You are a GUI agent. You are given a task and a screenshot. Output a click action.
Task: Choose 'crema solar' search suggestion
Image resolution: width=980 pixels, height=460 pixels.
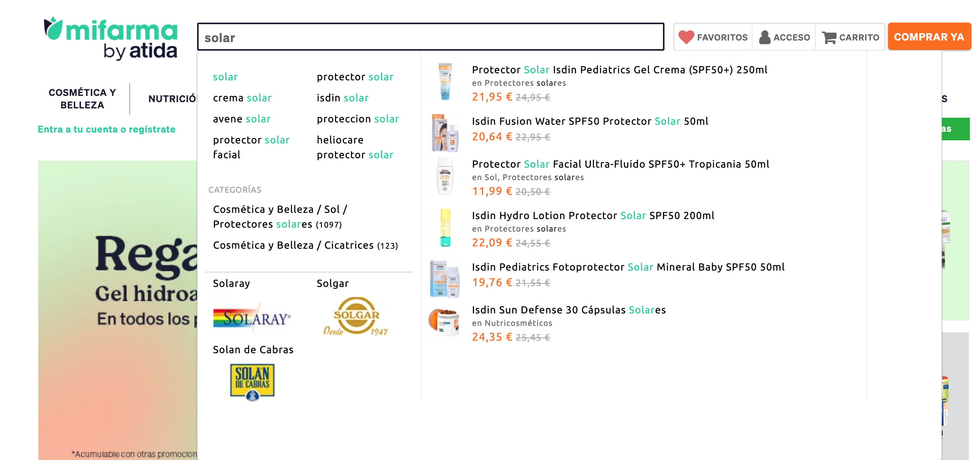coord(242,98)
